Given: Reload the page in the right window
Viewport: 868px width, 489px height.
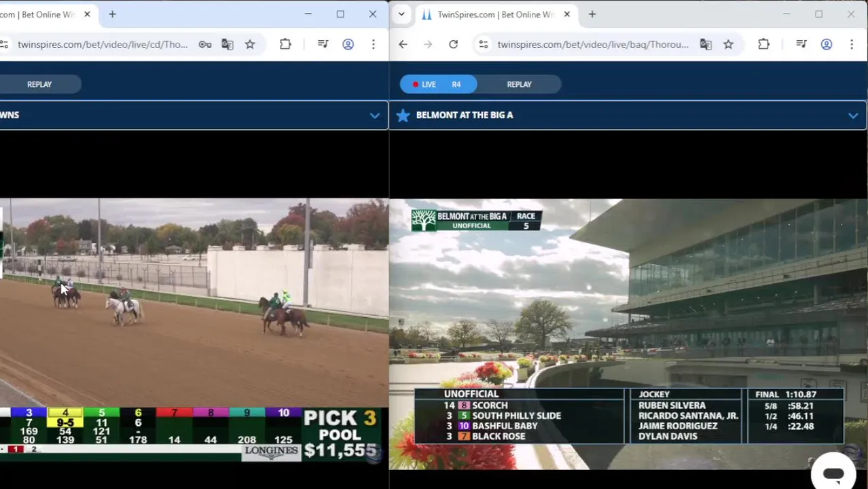Looking at the screenshot, I should click(x=453, y=45).
